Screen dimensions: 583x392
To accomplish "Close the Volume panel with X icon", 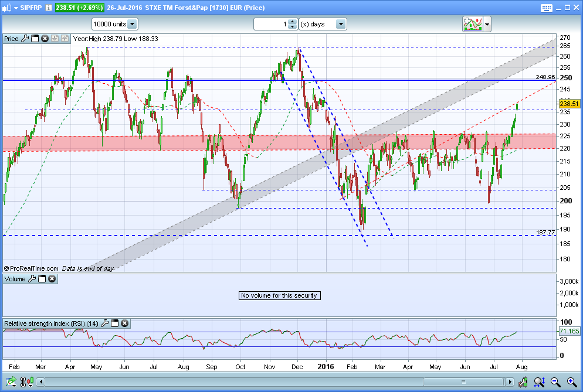I will click(52, 279).
